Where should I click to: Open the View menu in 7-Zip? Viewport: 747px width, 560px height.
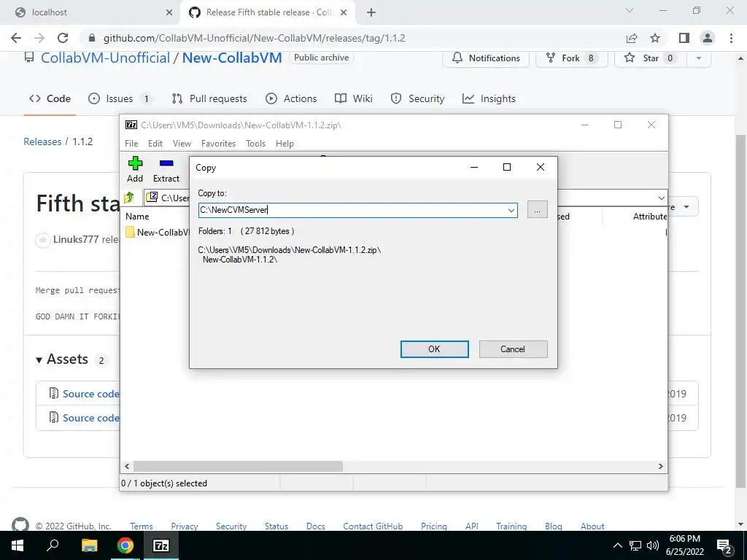(182, 144)
